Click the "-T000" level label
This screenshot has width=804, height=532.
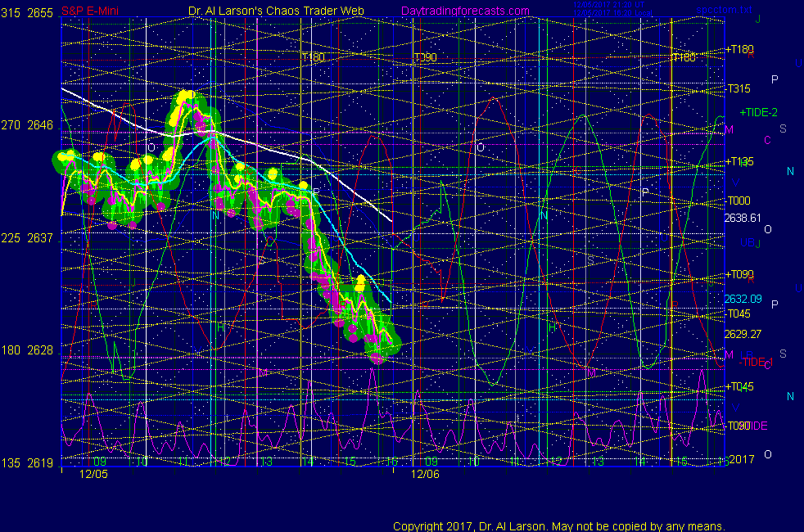(738, 201)
